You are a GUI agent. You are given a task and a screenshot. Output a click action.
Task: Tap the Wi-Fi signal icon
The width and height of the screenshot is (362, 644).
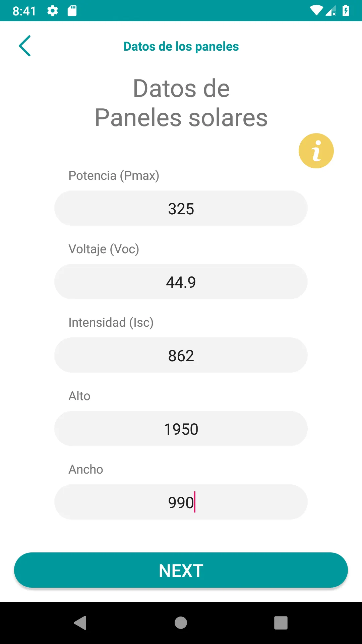(316, 10)
